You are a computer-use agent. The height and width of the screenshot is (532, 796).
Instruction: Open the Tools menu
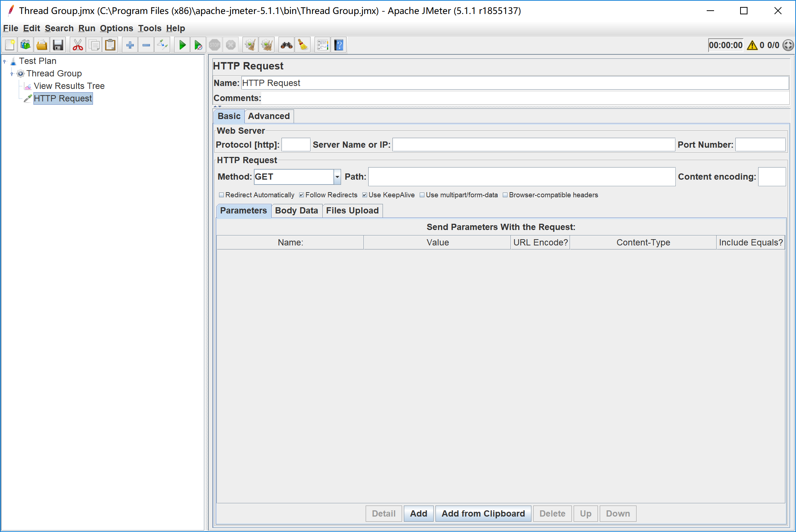pyautogui.click(x=150, y=28)
